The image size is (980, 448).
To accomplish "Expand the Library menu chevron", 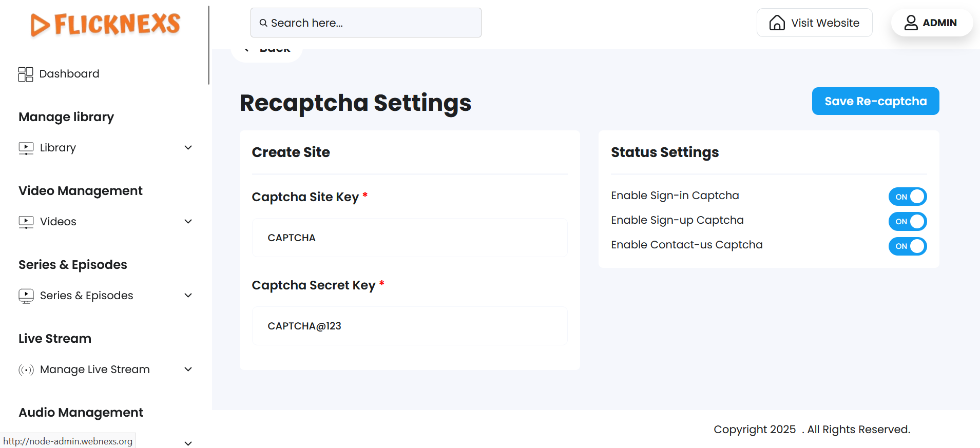I will coord(188,148).
